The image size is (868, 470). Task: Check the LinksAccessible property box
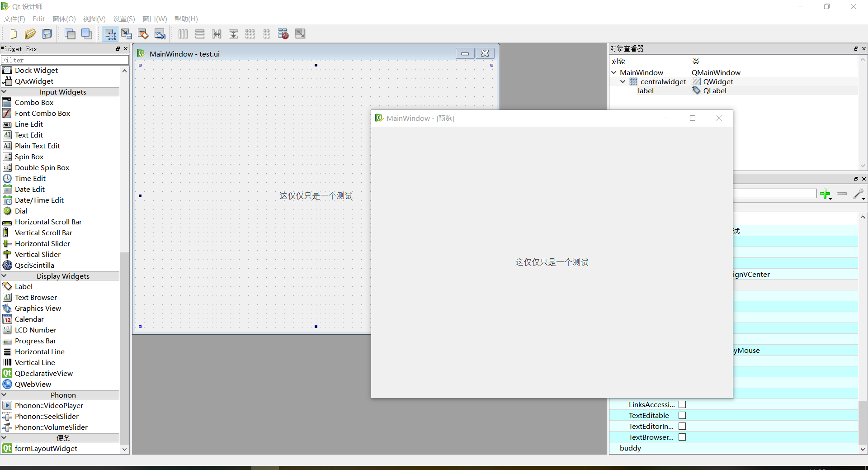click(x=683, y=404)
